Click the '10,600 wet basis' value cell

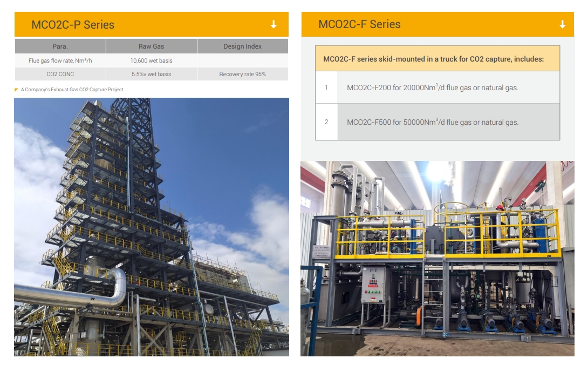tap(151, 60)
